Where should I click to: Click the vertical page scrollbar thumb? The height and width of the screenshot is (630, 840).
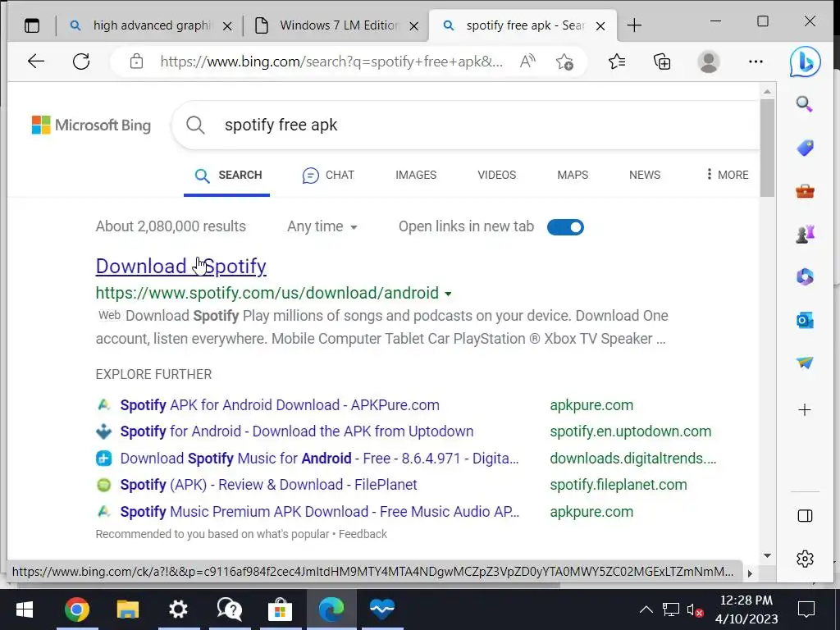tap(767, 148)
